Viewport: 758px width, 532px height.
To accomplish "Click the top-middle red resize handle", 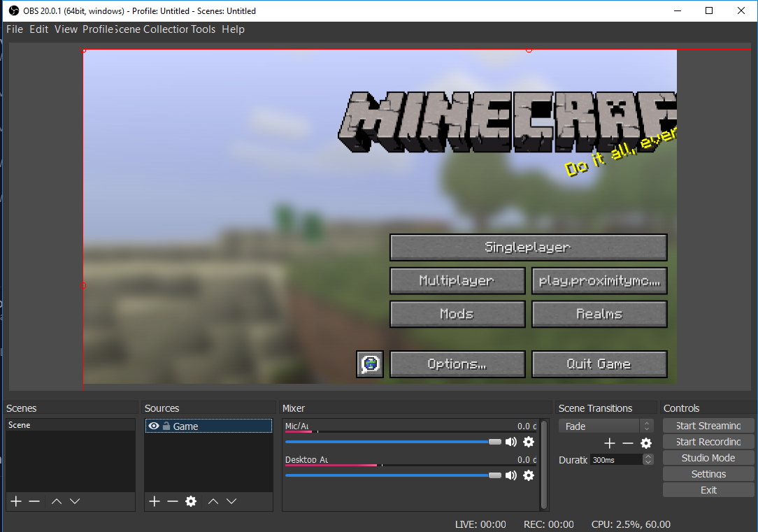I will tap(529, 50).
